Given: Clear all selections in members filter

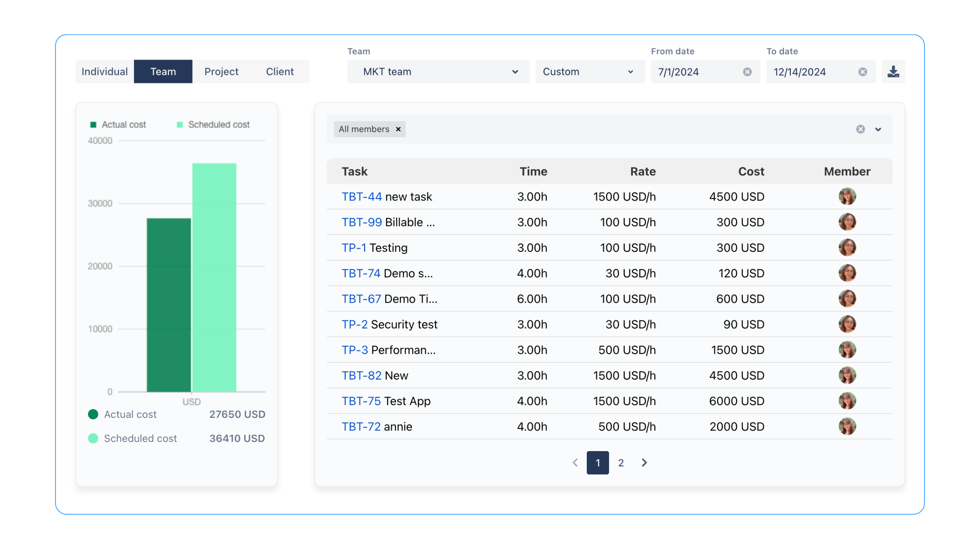Looking at the screenshot, I should point(860,129).
